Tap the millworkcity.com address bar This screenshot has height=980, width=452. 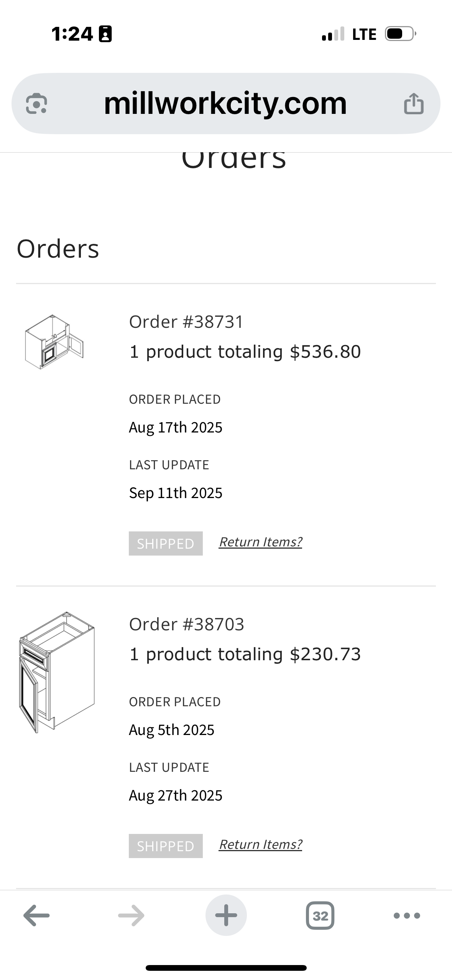coord(225,104)
